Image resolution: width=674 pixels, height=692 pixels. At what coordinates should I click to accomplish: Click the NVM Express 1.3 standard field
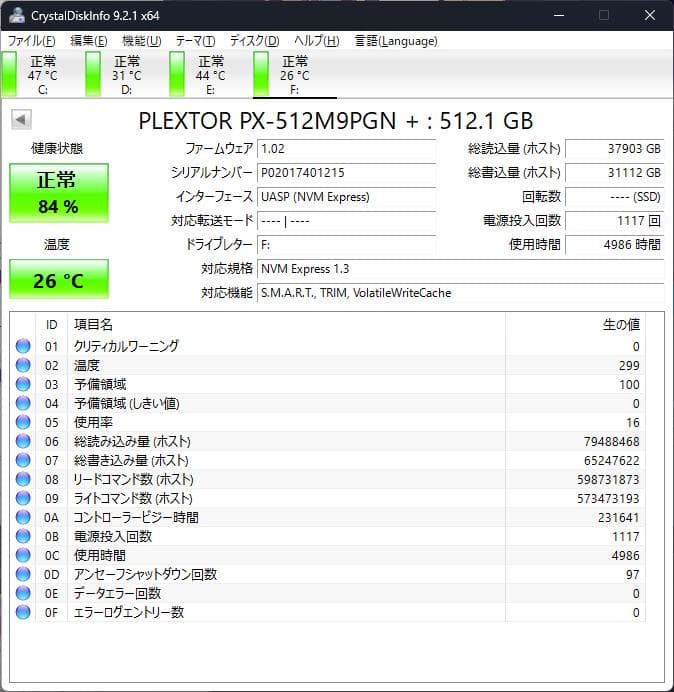tap(461, 269)
